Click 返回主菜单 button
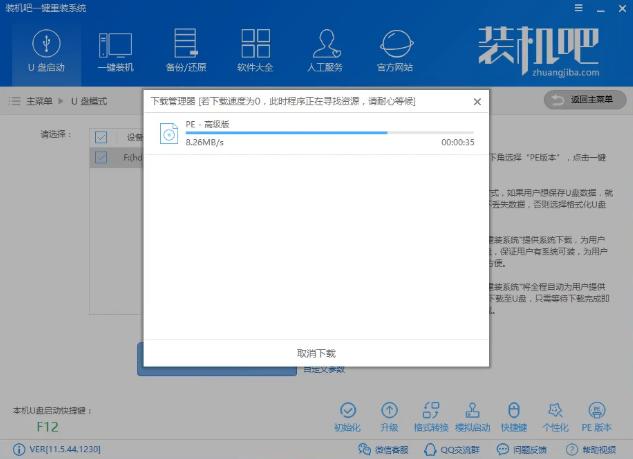The width and height of the screenshot is (633, 459). [x=585, y=99]
